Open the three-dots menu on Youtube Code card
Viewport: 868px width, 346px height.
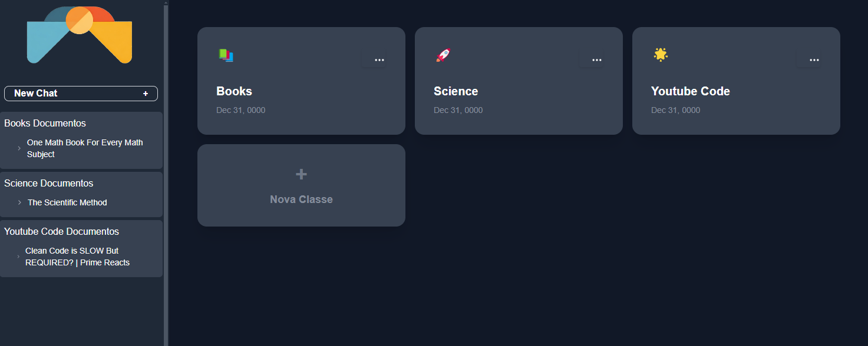coord(814,60)
